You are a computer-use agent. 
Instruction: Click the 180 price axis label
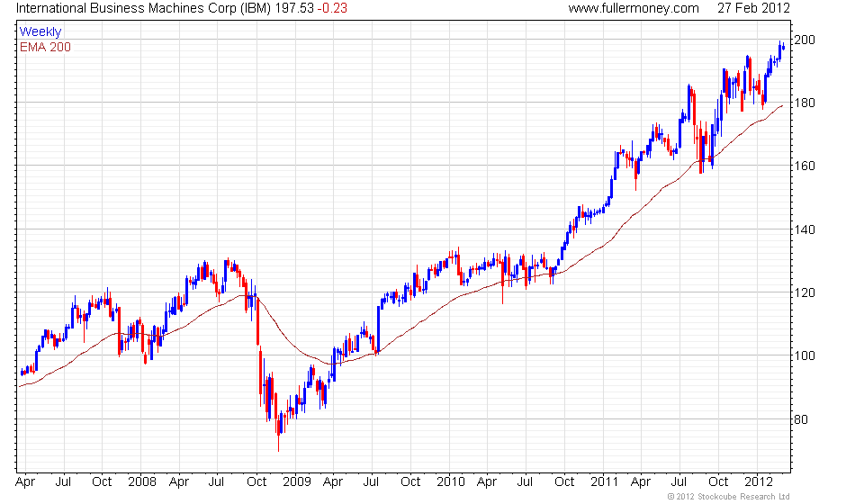804,103
